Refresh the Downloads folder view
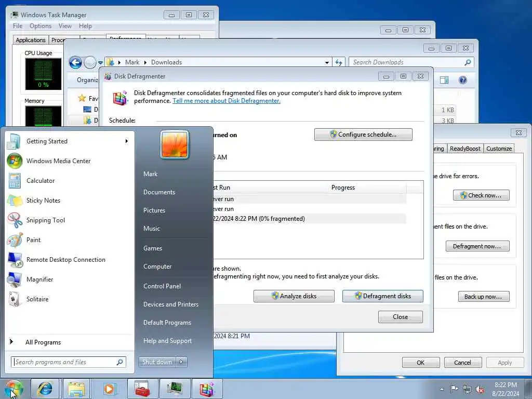 (x=339, y=62)
